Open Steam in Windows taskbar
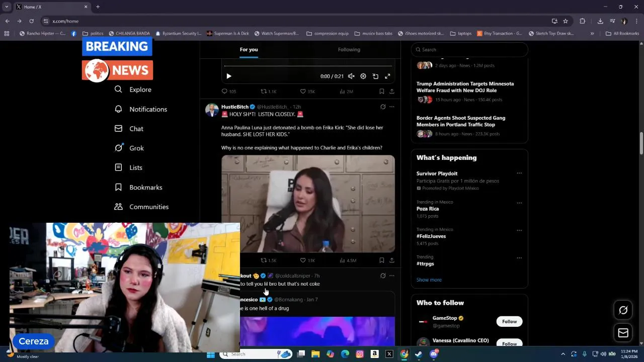 click(419, 354)
